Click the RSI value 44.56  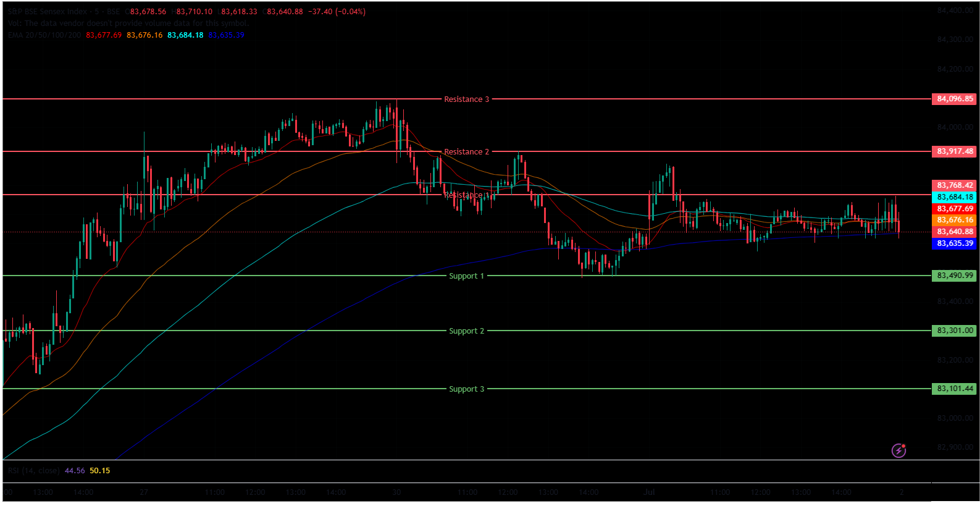click(75, 471)
